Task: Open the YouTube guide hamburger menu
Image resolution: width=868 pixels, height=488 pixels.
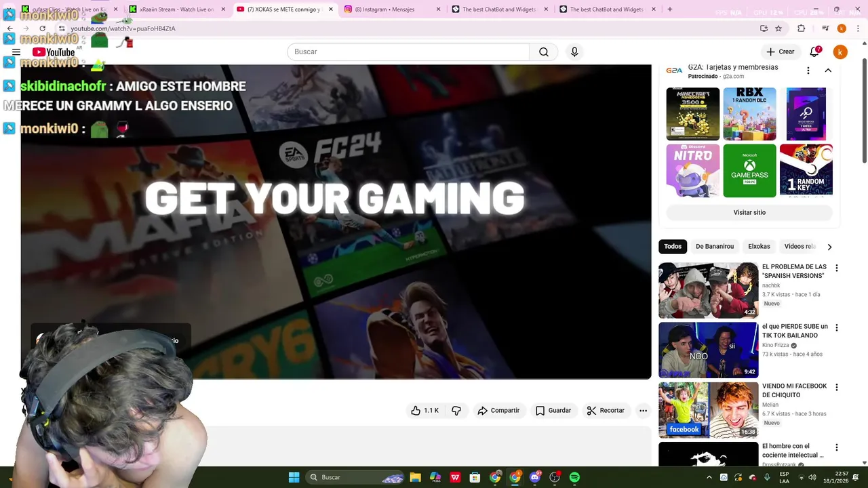Action: click(16, 52)
